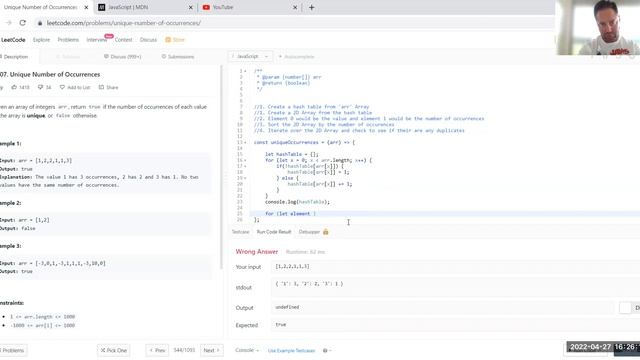Click the Problems list button at bottom
This screenshot has height=360, width=640.
(13, 350)
